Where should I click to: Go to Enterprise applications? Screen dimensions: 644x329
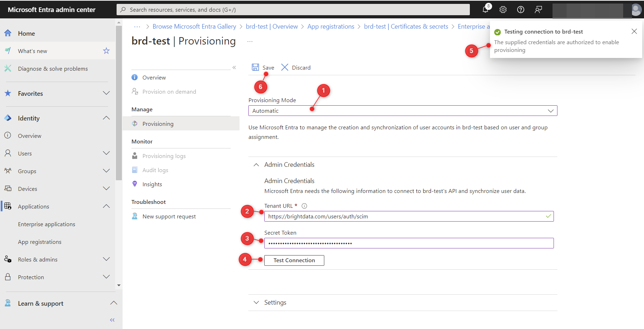coord(47,224)
